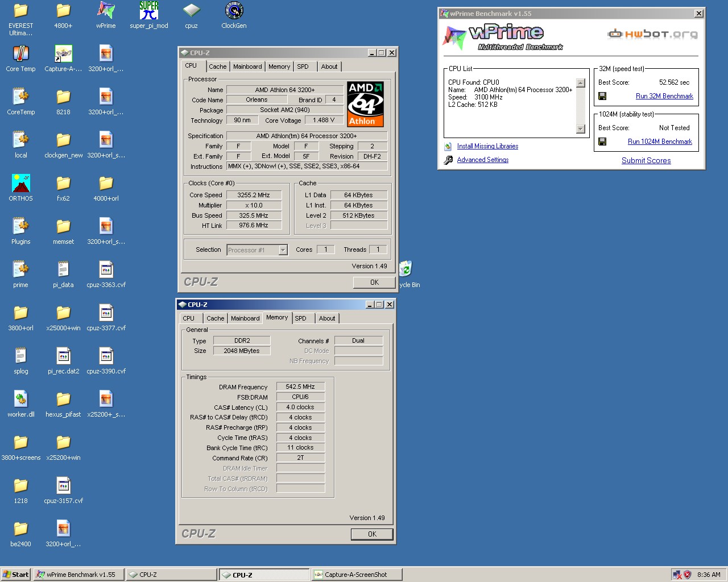Click OK in the upper CPU-Z window
The height and width of the screenshot is (582, 728).
point(374,282)
